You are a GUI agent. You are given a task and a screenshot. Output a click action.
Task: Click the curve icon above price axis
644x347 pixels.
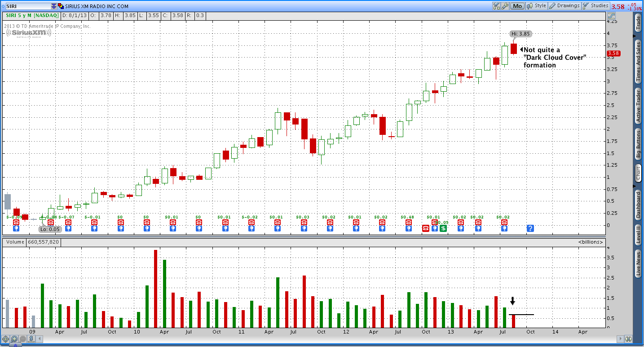click(624, 15)
